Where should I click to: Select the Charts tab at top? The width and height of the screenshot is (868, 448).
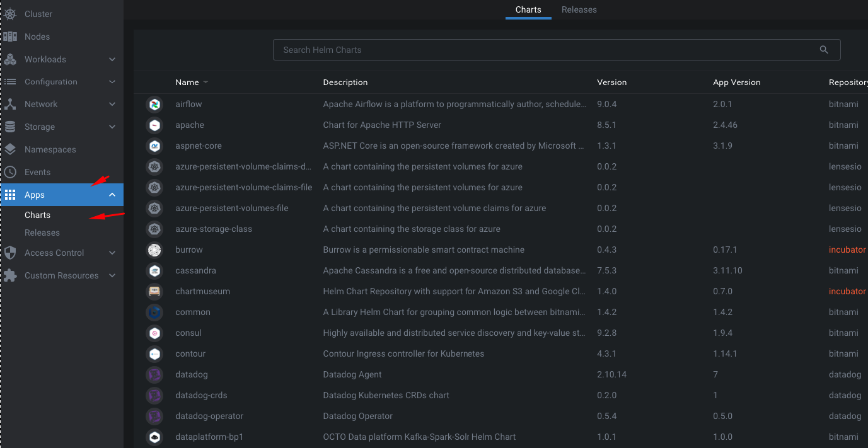528,9
